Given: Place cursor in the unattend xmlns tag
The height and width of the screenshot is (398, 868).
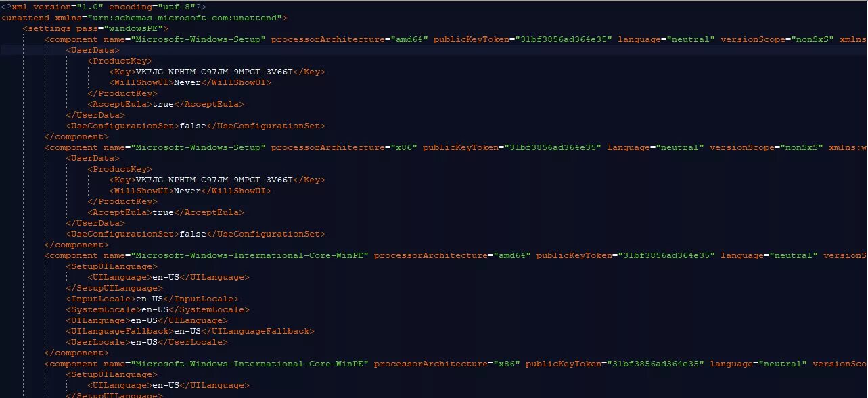Looking at the screenshot, I should click(x=144, y=18).
